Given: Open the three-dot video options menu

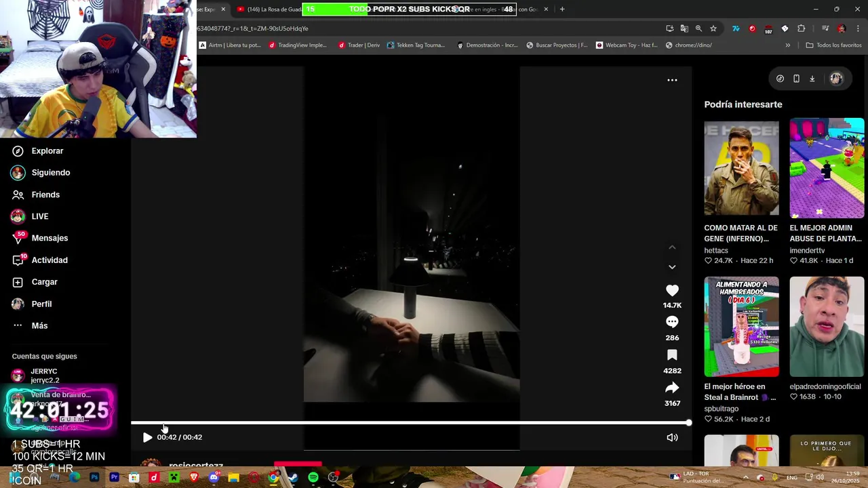Looking at the screenshot, I should 672,80.
